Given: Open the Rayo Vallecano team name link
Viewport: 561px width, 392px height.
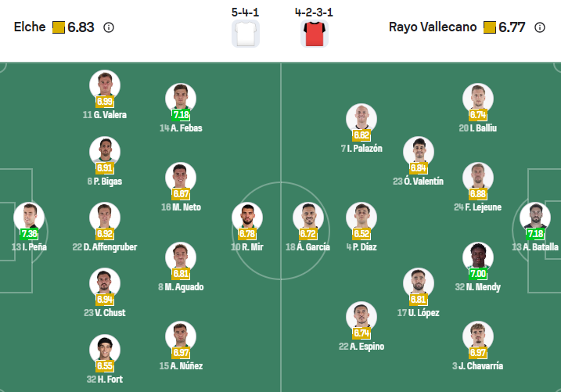Looking at the screenshot, I should [433, 27].
